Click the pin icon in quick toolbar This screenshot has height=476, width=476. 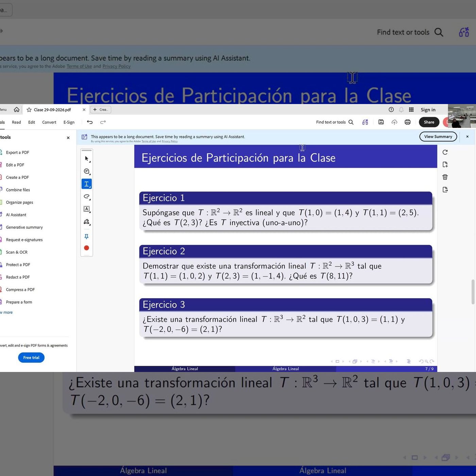(x=86, y=236)
